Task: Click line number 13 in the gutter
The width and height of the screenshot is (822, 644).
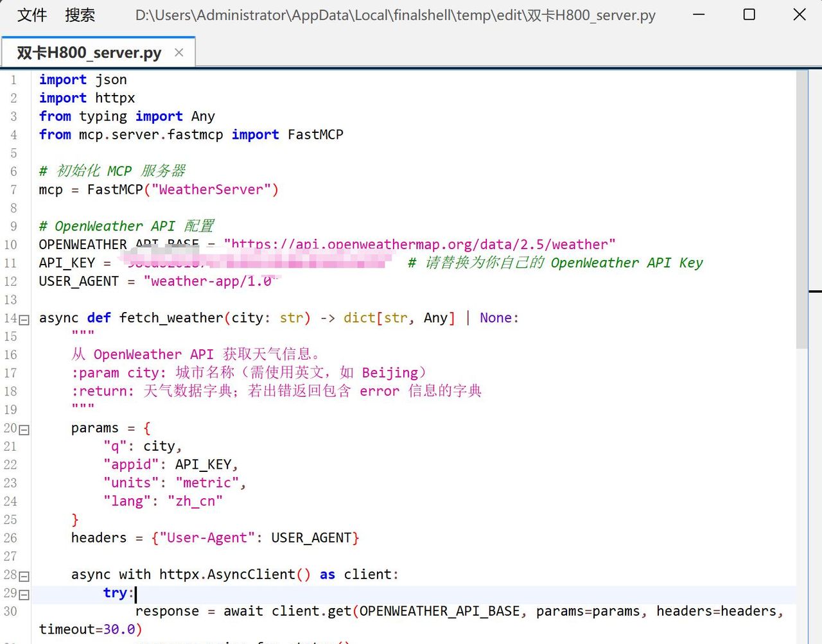Action: coord(11,300)
